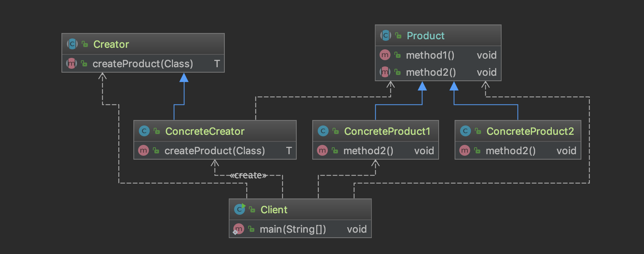Screen dimensions: 644x254
Task: Click the ConcreteProduct1 class icon
Action: pyautogui.click(x=323, y=131)
